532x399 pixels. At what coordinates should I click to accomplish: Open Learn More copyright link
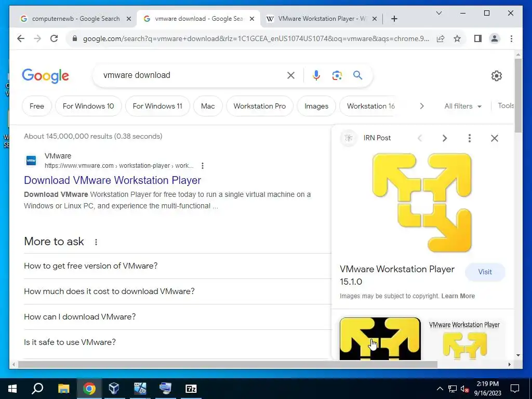pos(458,296)
